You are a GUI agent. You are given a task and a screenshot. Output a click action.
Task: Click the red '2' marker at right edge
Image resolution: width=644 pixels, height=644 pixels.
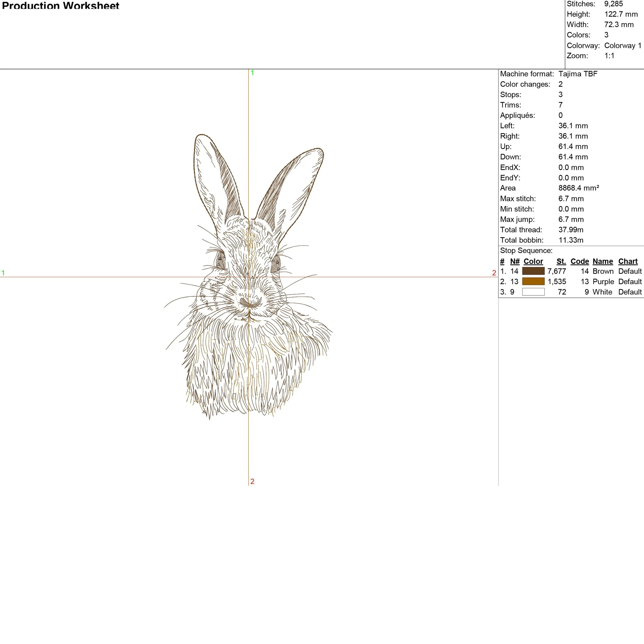tap(494, 273)
